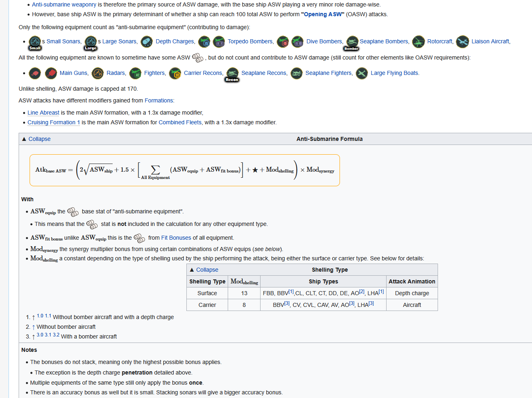Viewport: 532px width, 398px height.
Task: Open the Small Sonars link
Action: 64,41
